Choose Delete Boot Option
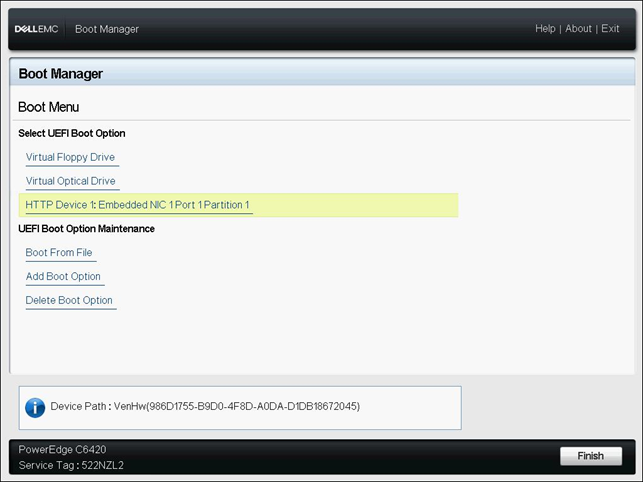This screenshot has height=482, width=643. 69,300
